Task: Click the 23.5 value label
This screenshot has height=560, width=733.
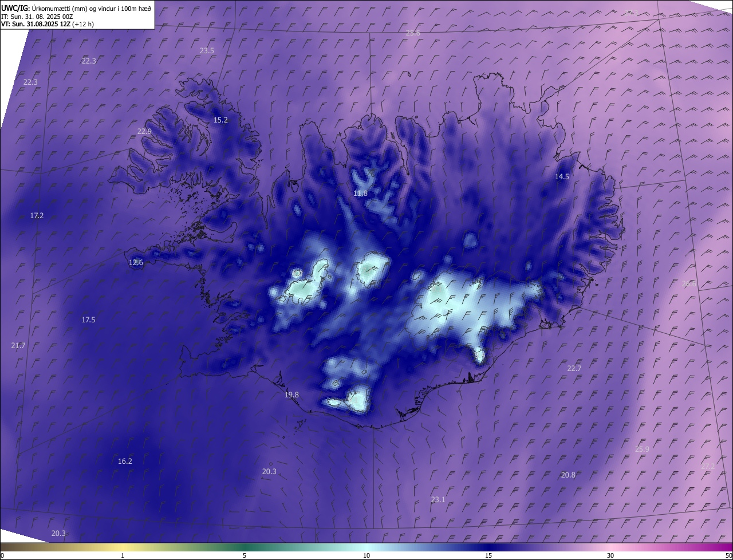Action: [x=207, y=51]
